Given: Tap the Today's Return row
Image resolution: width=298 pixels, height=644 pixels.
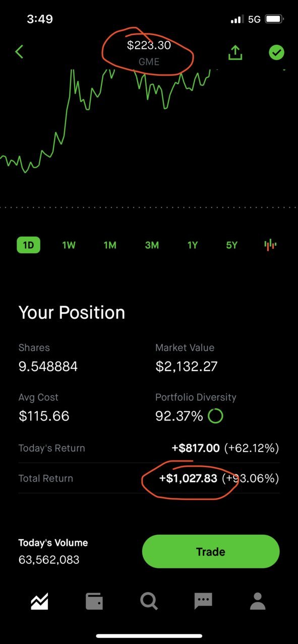Looking at the screenshot, I should 149,448.
